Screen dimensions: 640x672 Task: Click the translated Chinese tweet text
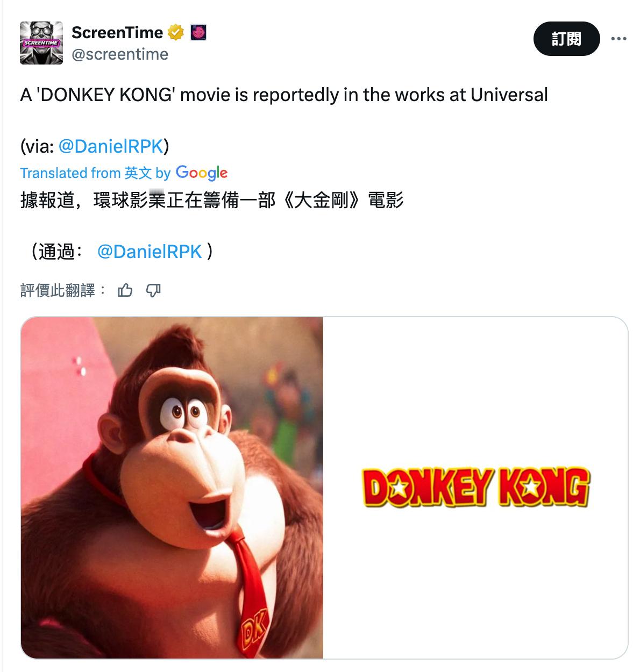click(212, 201)
